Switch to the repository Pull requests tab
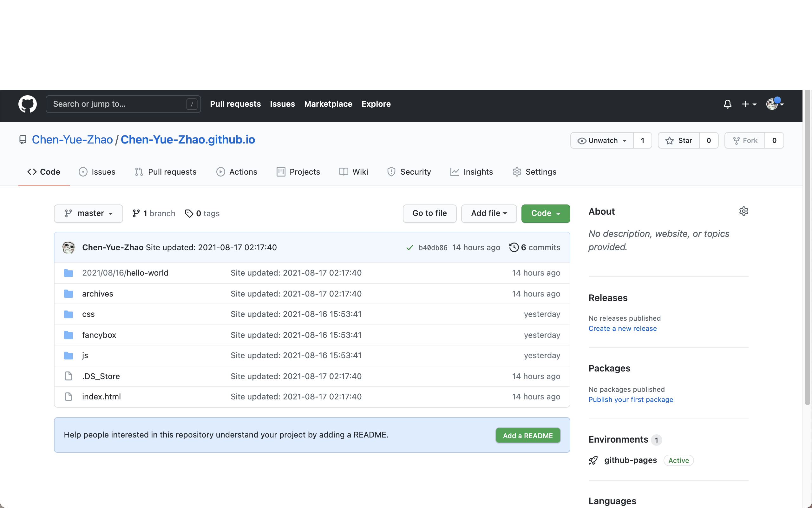Image resolution: width=812 pixels, height=508 pixels. 166,172
